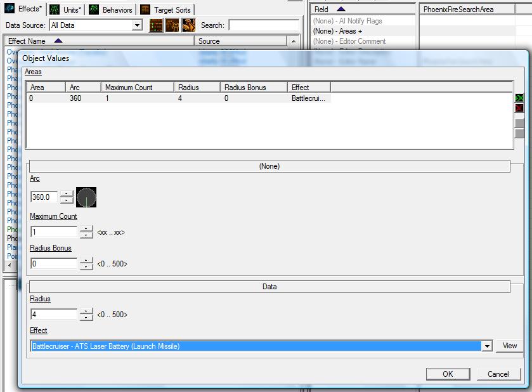Increase Radius Bonus with up arrow
This screenshot has height=392, width=532.
[86, 261]
